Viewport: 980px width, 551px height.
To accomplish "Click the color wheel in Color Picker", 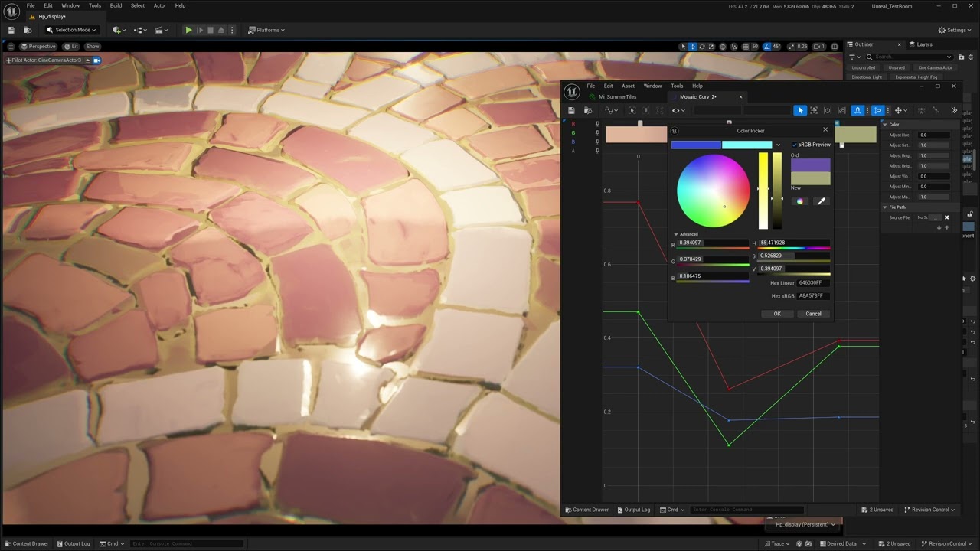I will [713, 191].
